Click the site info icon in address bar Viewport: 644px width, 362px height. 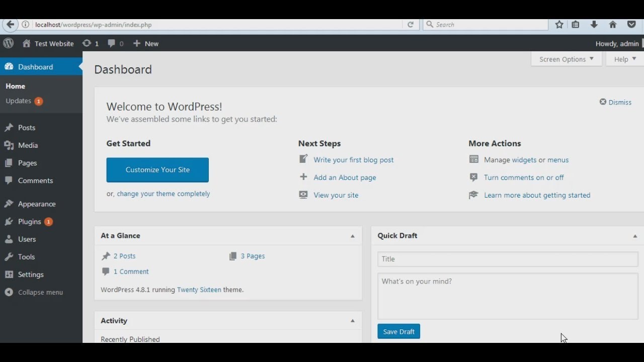(25, 25)
